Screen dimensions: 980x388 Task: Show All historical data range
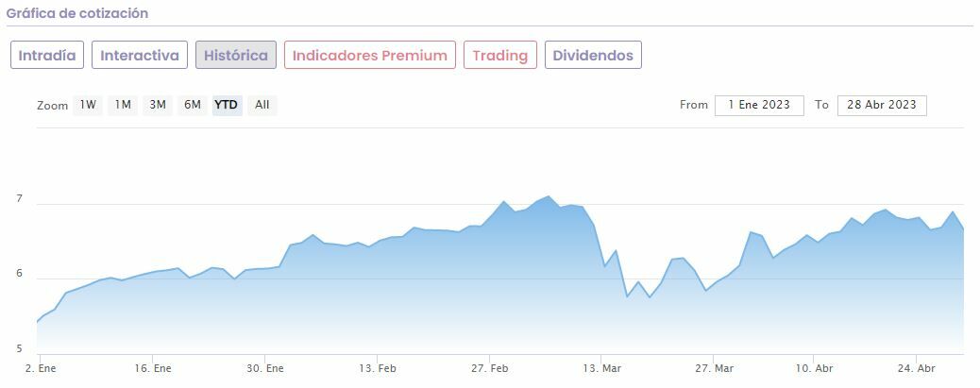pos(262,105)
